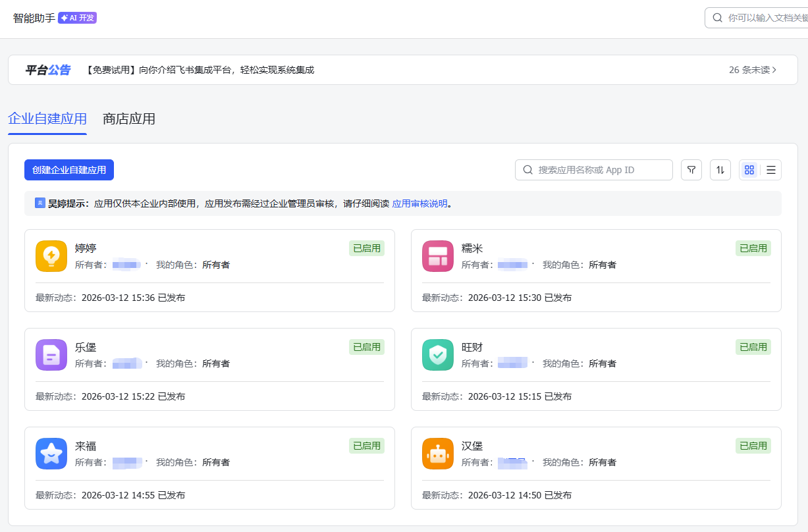Click the 已启用 status tag on 旺财

click(753, 347)
